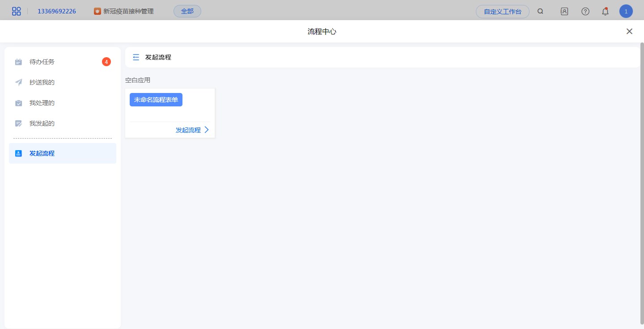Click the 自定义工作台 button

[x=502, y=12]
